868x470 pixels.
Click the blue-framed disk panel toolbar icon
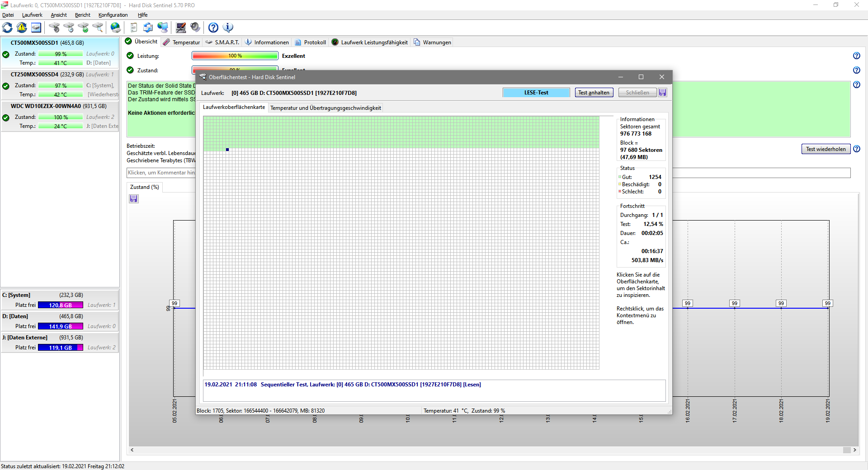(36, 28)
